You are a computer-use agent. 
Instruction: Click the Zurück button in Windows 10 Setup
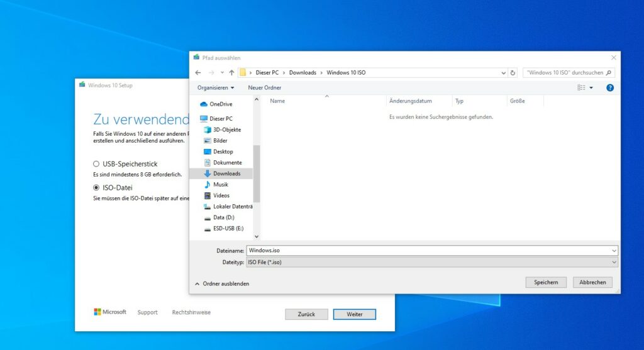[x=306, y=314]
